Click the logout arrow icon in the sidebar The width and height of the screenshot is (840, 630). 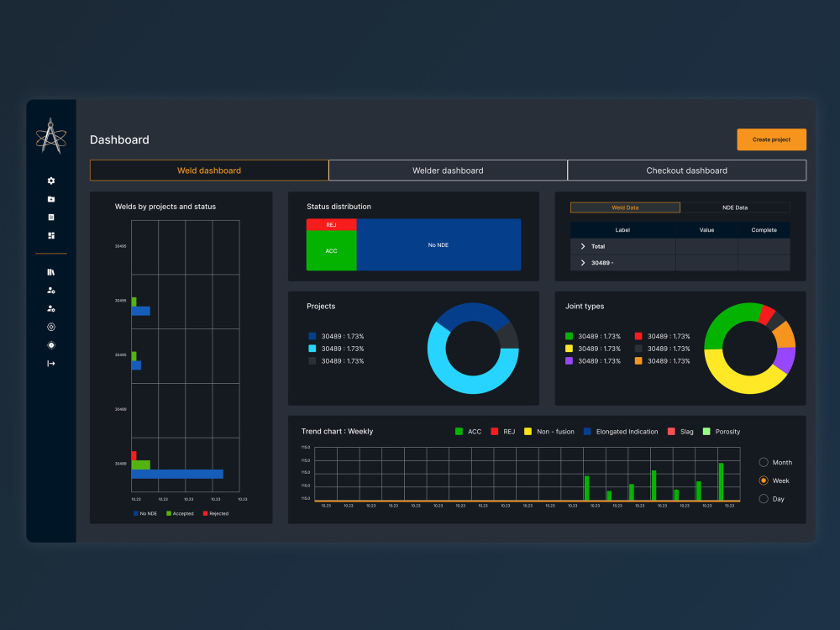51,364
